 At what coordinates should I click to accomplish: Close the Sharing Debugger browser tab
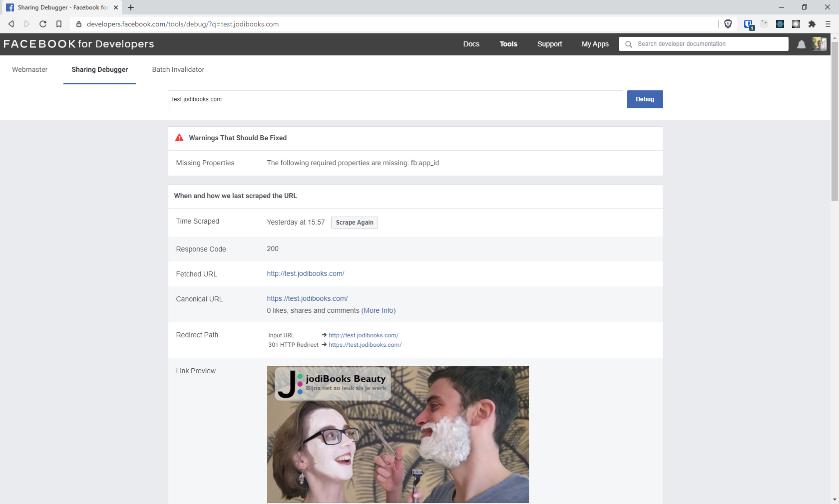116,7
